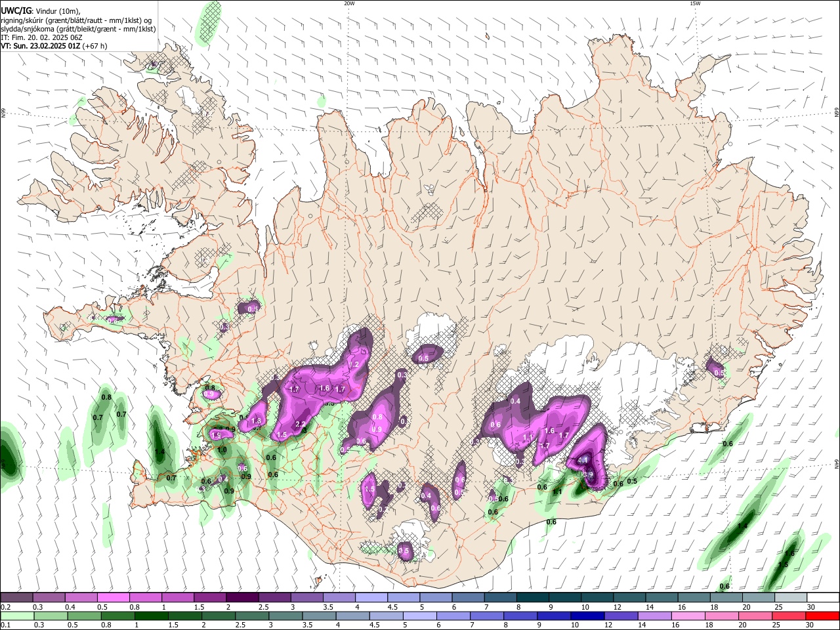The width and height of the screenshot is (840, 630).
Task: Click the dark teal 8 mm snow swatch
Action: point(533,598)
